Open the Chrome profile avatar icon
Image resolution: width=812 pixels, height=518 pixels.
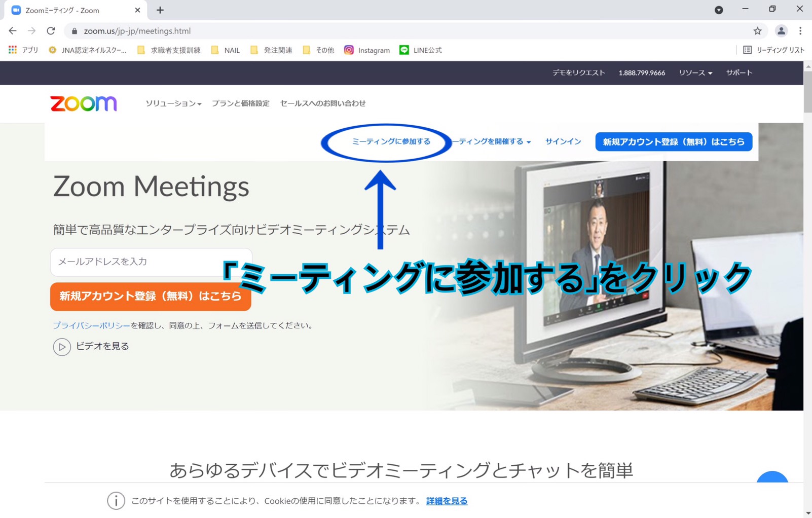(x=781, y=31)
